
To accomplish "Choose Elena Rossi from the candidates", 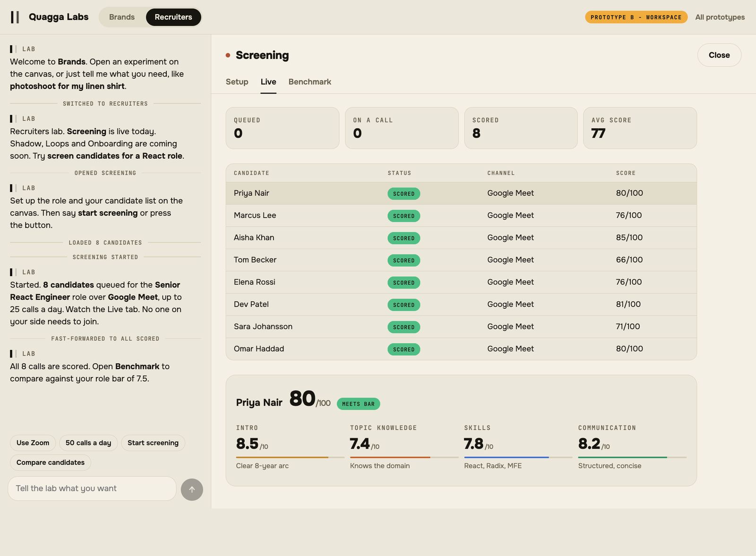I will coord(461,282).
